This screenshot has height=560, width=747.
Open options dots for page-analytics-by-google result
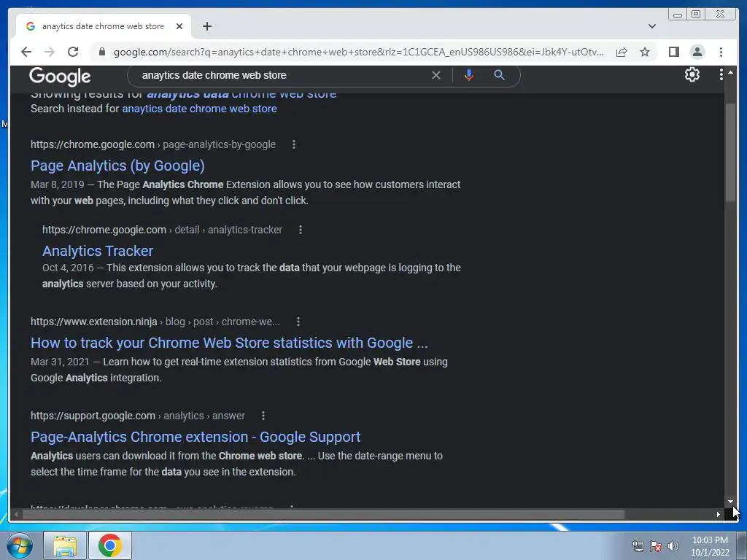(294, 144)
